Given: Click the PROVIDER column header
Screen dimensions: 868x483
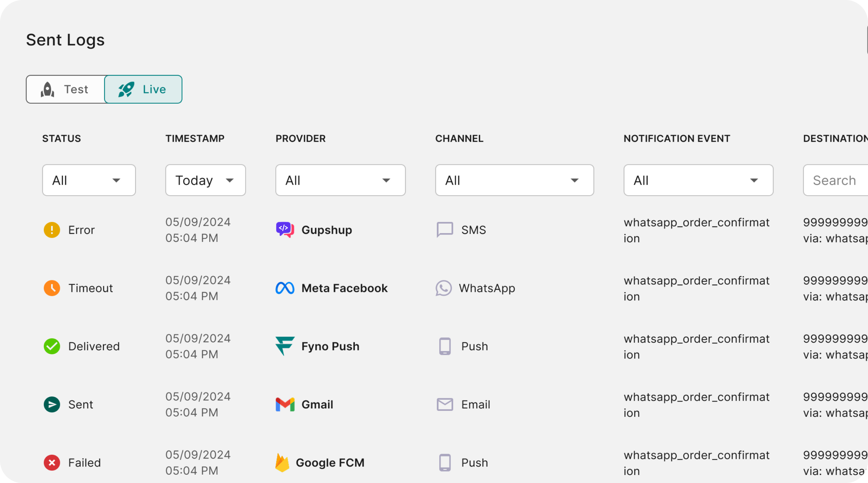Looking at the screenshot, I should coord(301,139).
